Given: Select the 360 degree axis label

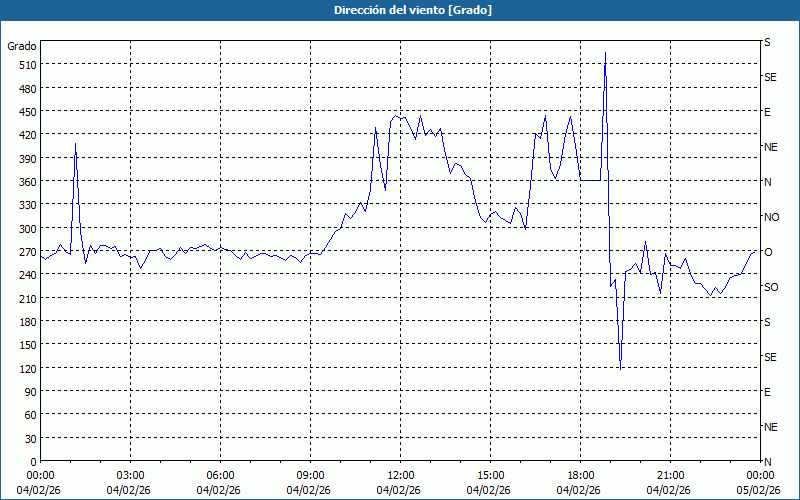Looking at the screenshot, I should 26,182.
